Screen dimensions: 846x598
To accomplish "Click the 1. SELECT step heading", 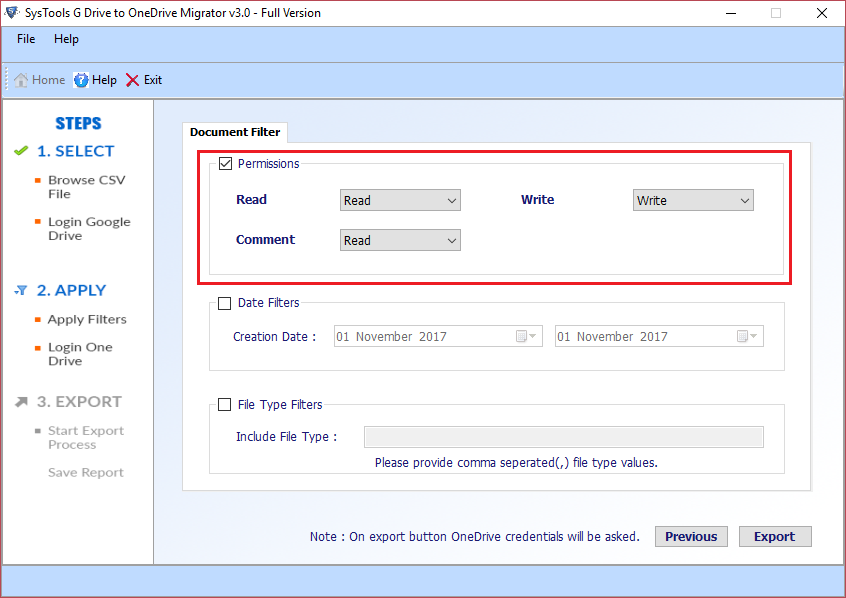I will point(76,151).
